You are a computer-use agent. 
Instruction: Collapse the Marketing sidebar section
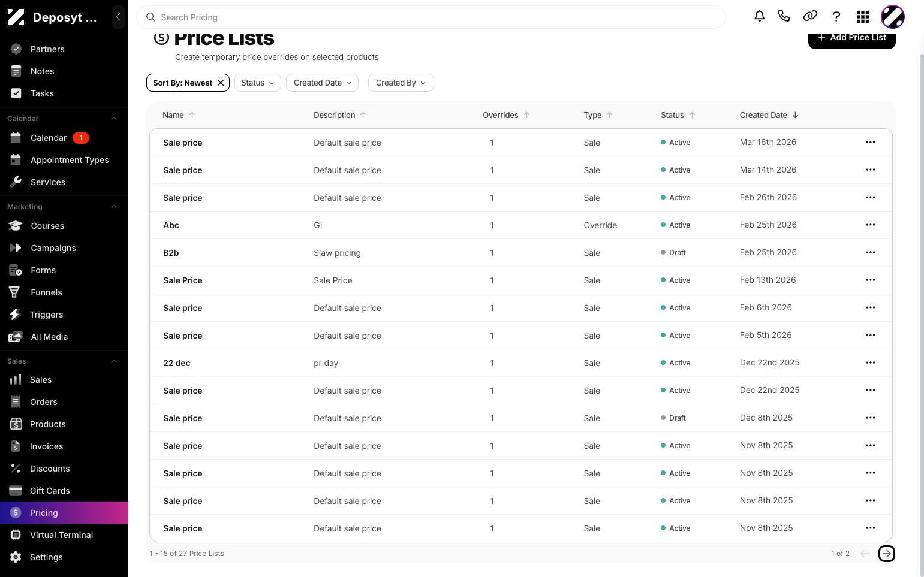point(114,207)
